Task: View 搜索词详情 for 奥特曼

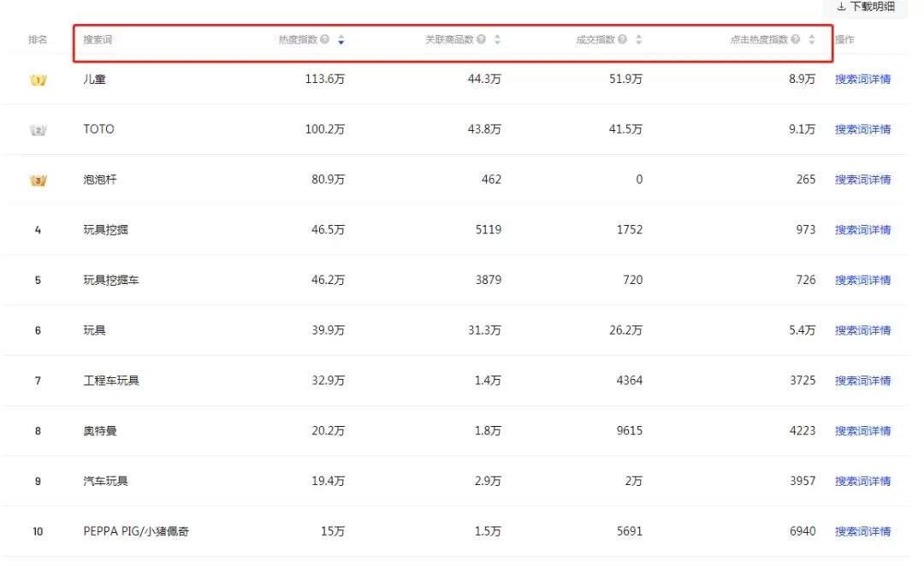Action: pos(862,431)
